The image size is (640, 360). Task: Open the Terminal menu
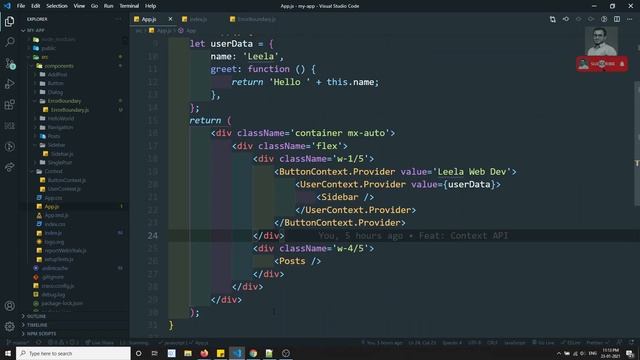click(129, 6)
